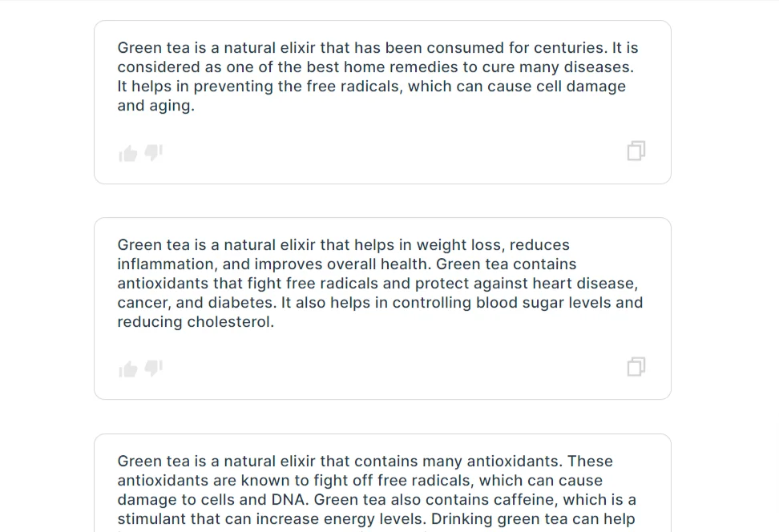Copy the 'reducing cholesterol' result text
Image resolution: width=779 pixels, height=532 pixels.
tap(636, 367)
